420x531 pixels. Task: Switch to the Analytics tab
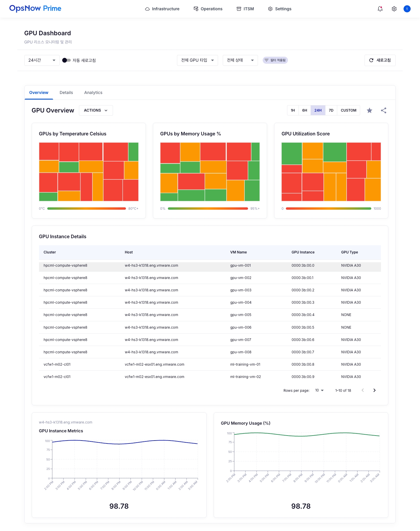pyautogui.click(x=93, y=93)
